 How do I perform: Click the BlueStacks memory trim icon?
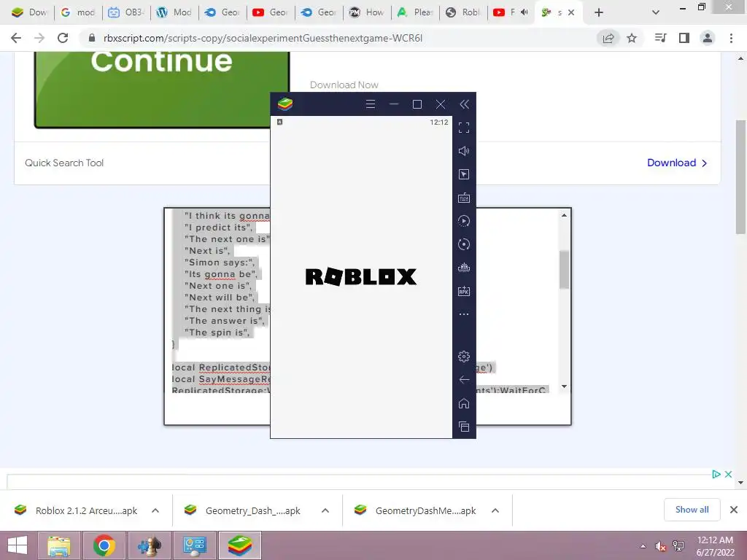pyautogui.click(x=463, y=268)
